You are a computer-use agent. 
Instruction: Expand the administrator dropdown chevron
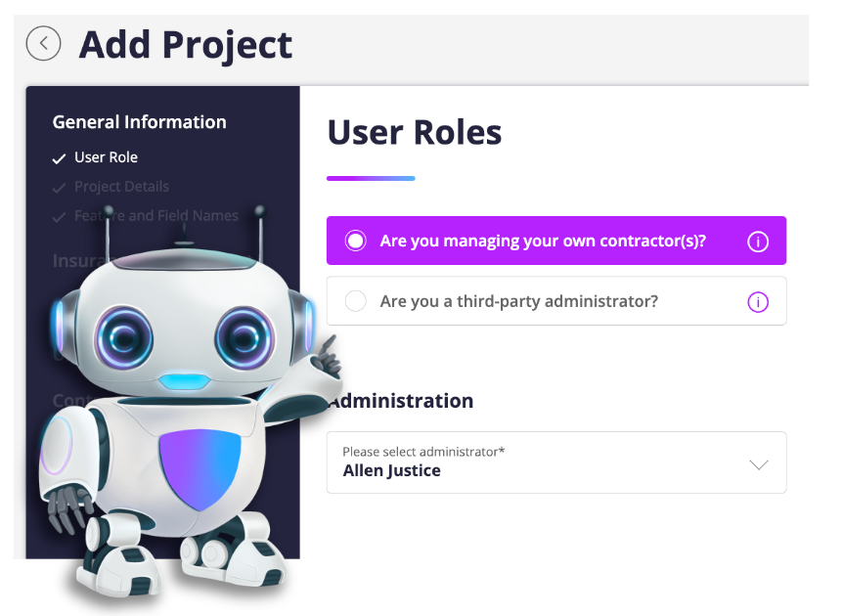pyautogui.click(x=759, y=464)
